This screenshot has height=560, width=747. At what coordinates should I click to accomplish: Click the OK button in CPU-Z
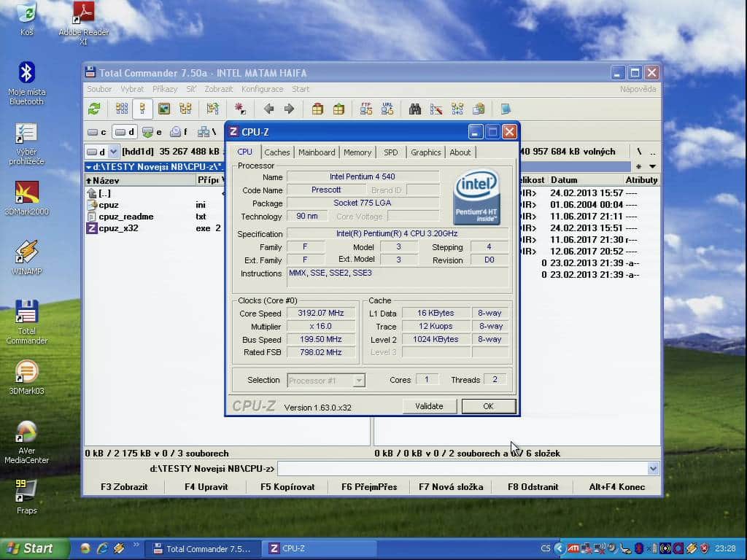pyautogui.click(x=488, y=406)
